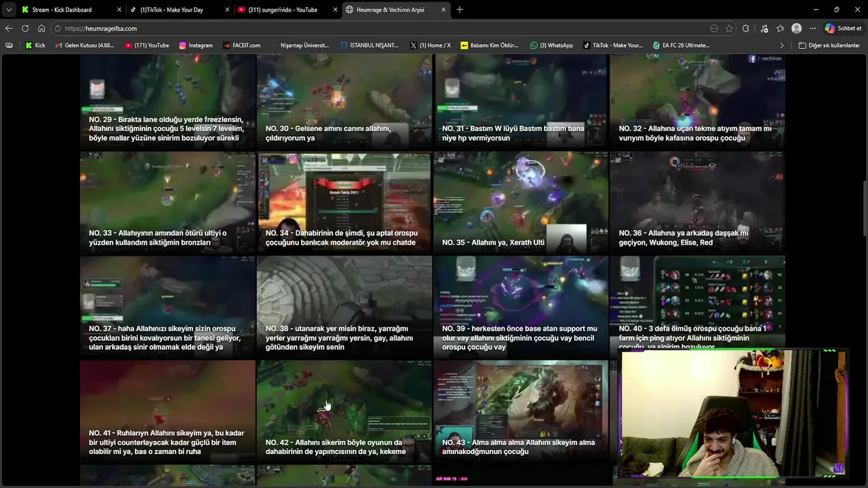Reload the current page
The width and height of the screenshot is (868, 488).
[25, 28]
